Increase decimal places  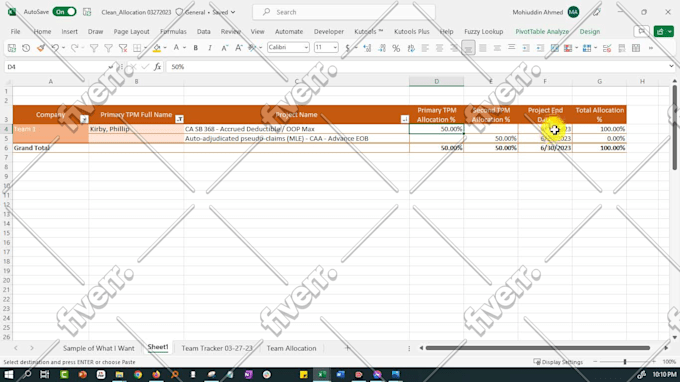coord(367,48)
